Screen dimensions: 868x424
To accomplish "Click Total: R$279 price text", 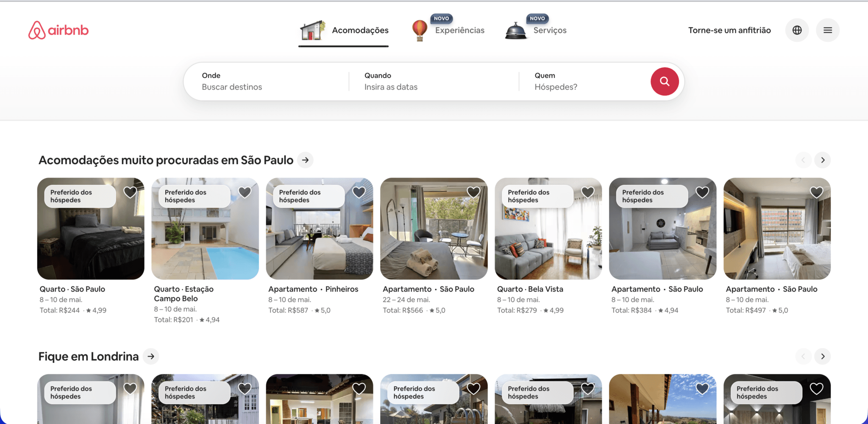I will (x=517, y=310).
